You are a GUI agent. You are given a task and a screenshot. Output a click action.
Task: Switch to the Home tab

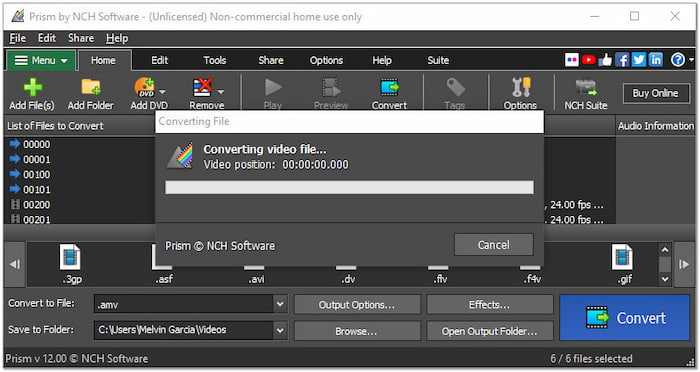[104, 60]
